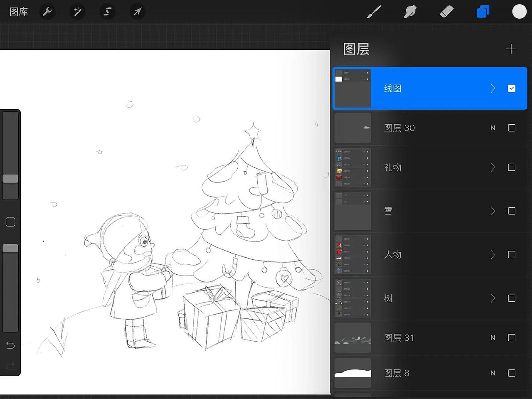This screenshot has width=532, height=399.
Task: Select the Smudge tool
Action: [x=410, y=12]
